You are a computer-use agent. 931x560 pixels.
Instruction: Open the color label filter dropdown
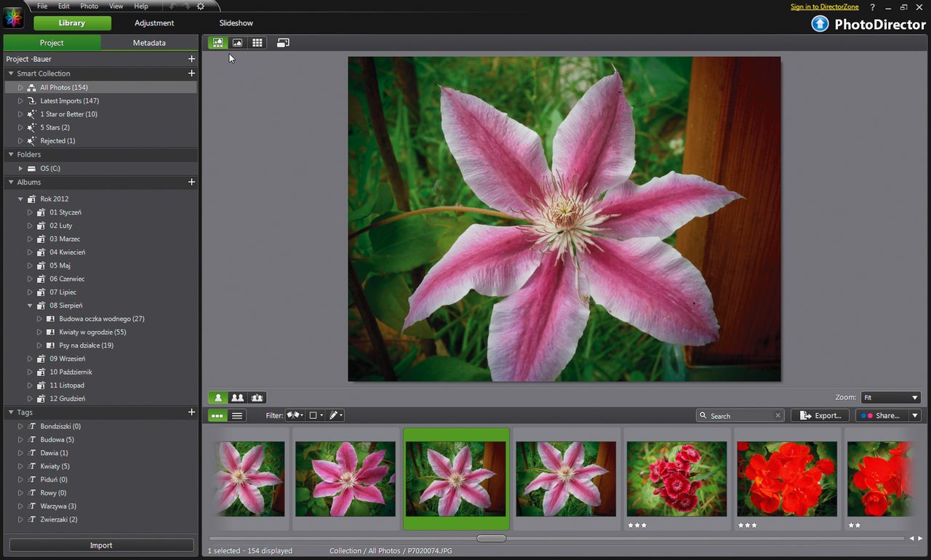[316, 416]
